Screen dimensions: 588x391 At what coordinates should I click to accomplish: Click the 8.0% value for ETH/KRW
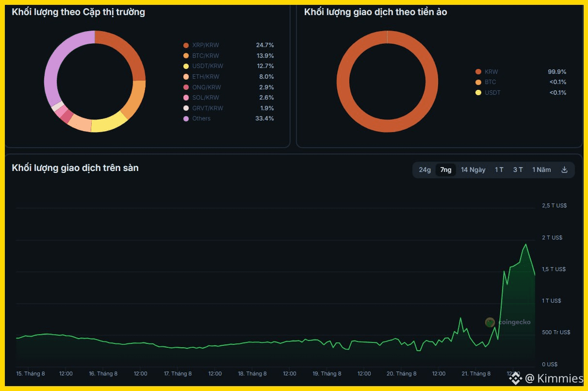pyautogui.click(x=266, y=77)
